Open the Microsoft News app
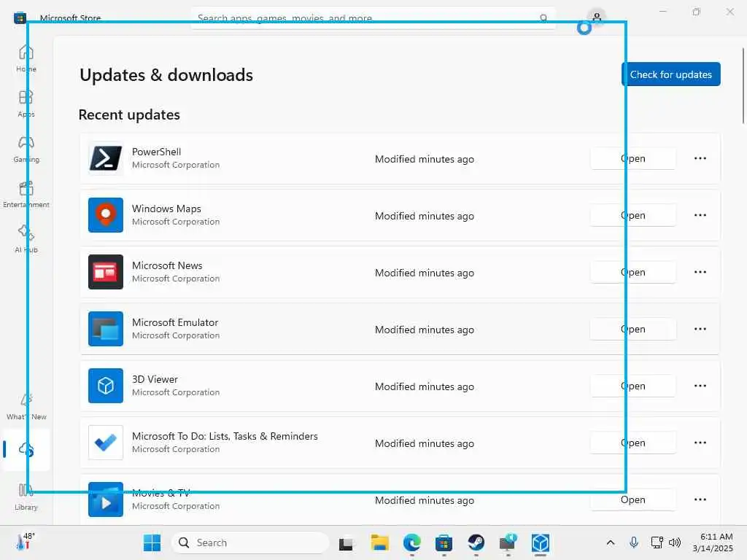747x560 pixels. tap(633, 272)
